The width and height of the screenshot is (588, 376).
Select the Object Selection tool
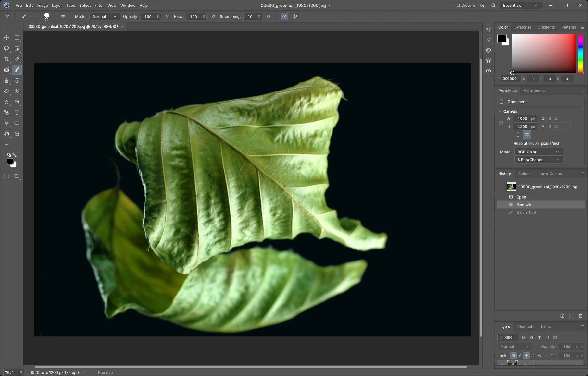click(x=17, y=48)
